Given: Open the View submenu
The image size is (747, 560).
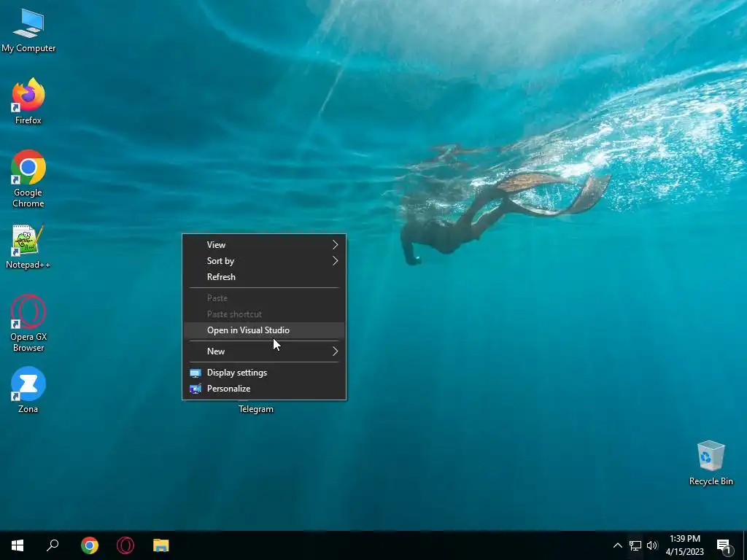Looking at the screenshot, I should point(264,245).
